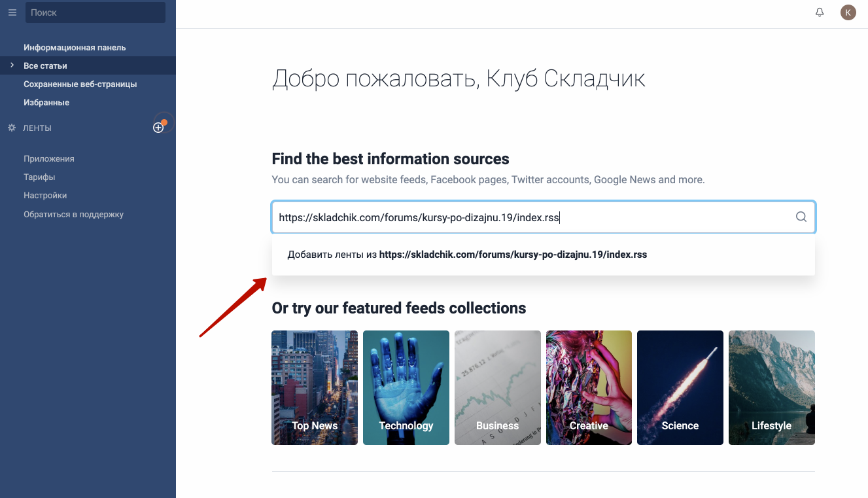
Task: Click Обратиться в поддержку link
Action: point(73,215)
